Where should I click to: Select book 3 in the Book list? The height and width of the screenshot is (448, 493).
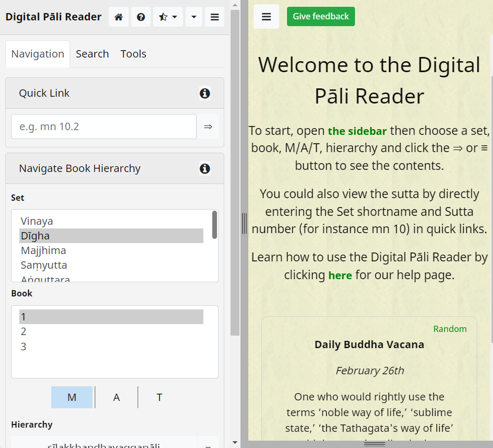(x=111, y=347)
